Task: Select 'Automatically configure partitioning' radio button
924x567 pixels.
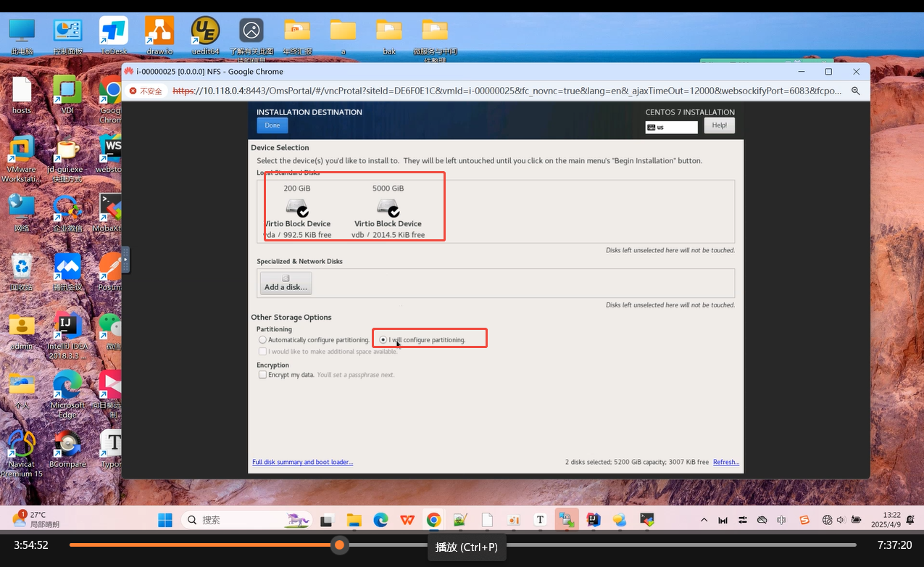Action: (262, 340)
